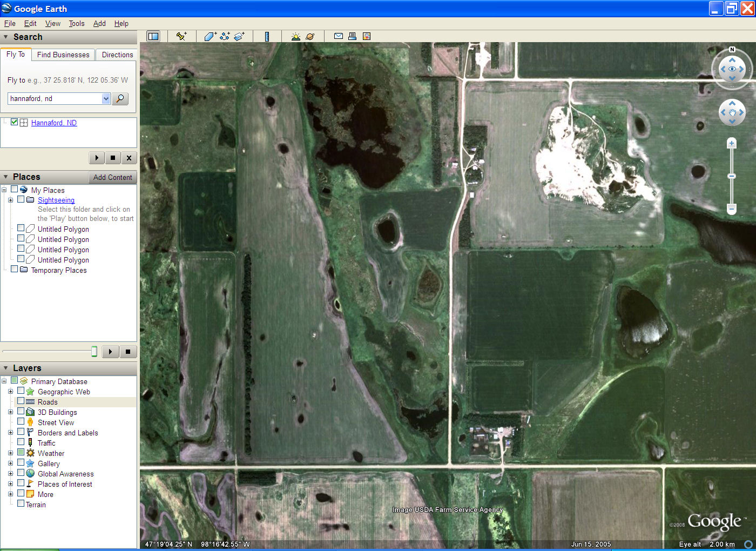Viewport: 756px width, 551px height.
Task: Collapse the Search panel triangle
Action: (x=6, y=37)
